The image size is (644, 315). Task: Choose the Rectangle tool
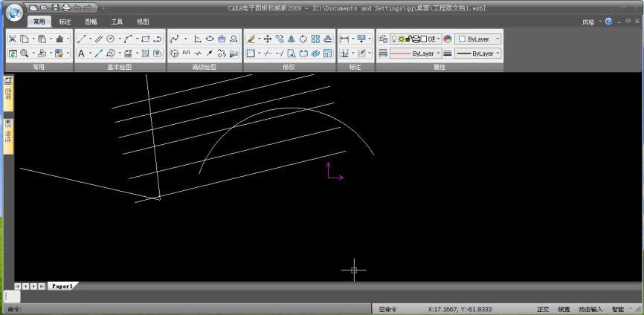pyautogui.click(x=145, y=39)
